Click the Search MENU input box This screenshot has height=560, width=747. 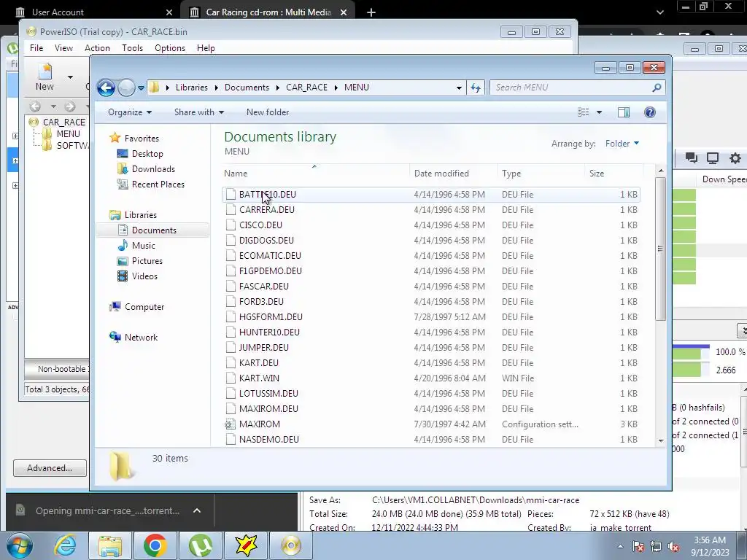point(576,87)
